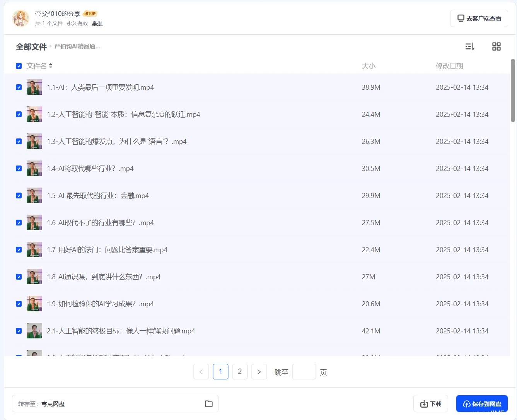517x420 pixels.
Task: Click the SVIP badge icon
Action: (90, 14)
